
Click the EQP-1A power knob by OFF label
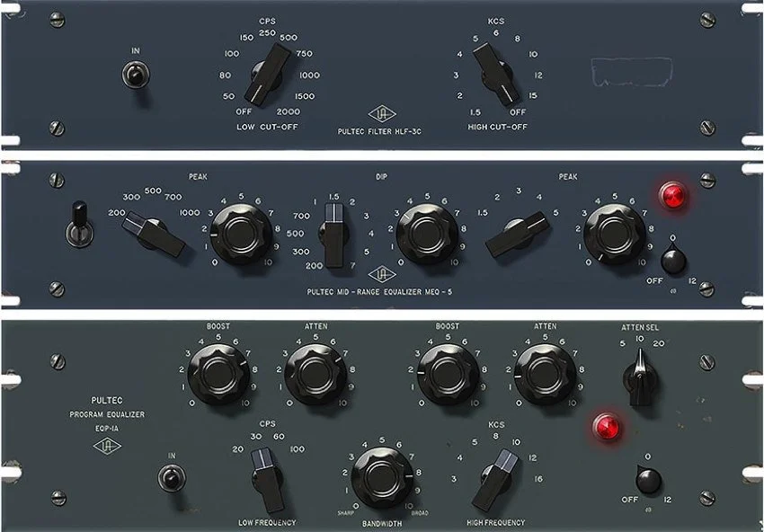click(x=649, y=479)
